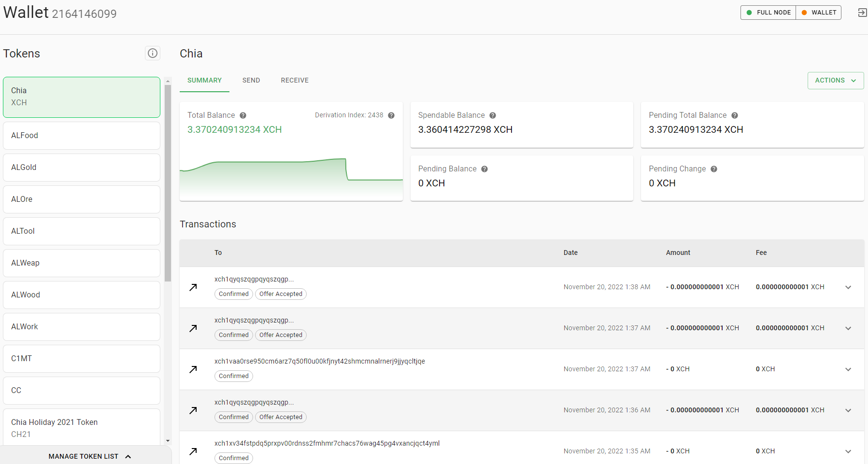Click the help icon beside Derivation Index 2438
The width and height of the screenshot is (868, 464).
pos(391,115)
